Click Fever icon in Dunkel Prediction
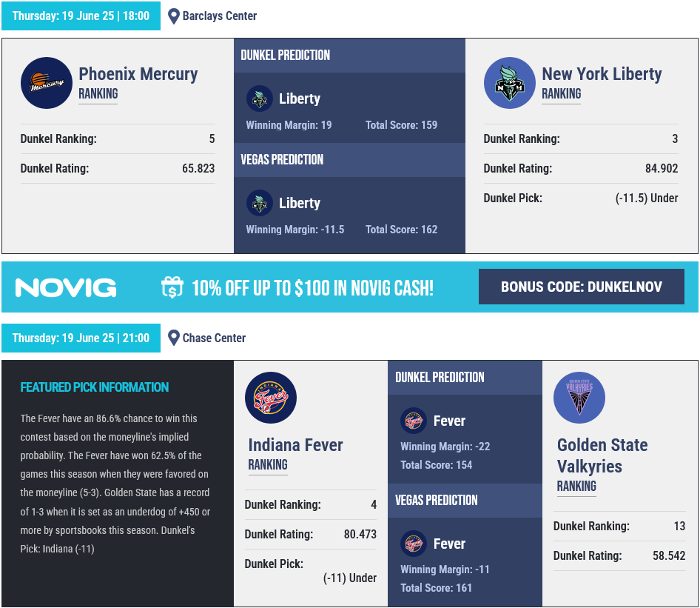 click(x=414, y=421)
